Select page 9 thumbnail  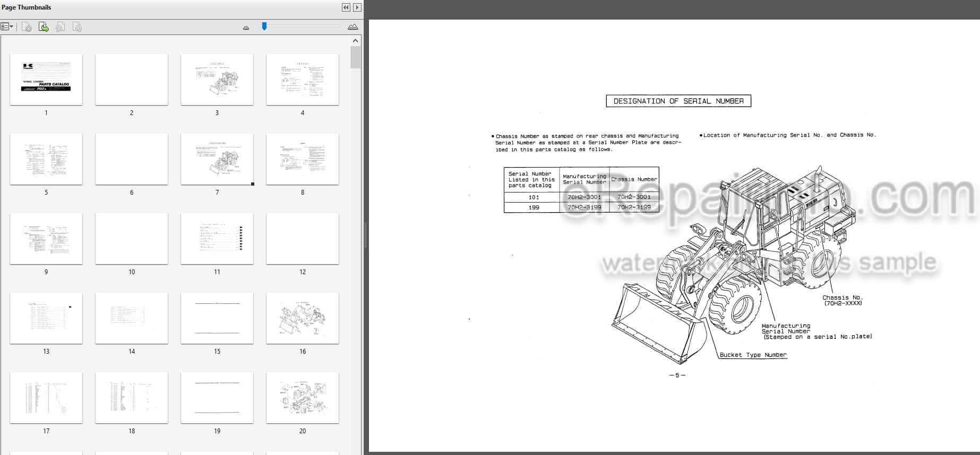coord(46,239)
